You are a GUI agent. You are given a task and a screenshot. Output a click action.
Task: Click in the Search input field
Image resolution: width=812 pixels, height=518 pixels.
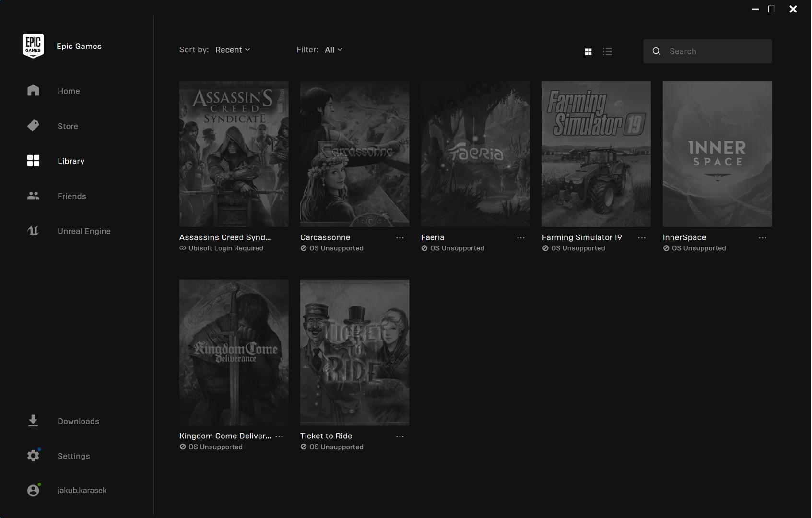click(x=707, y=51)
